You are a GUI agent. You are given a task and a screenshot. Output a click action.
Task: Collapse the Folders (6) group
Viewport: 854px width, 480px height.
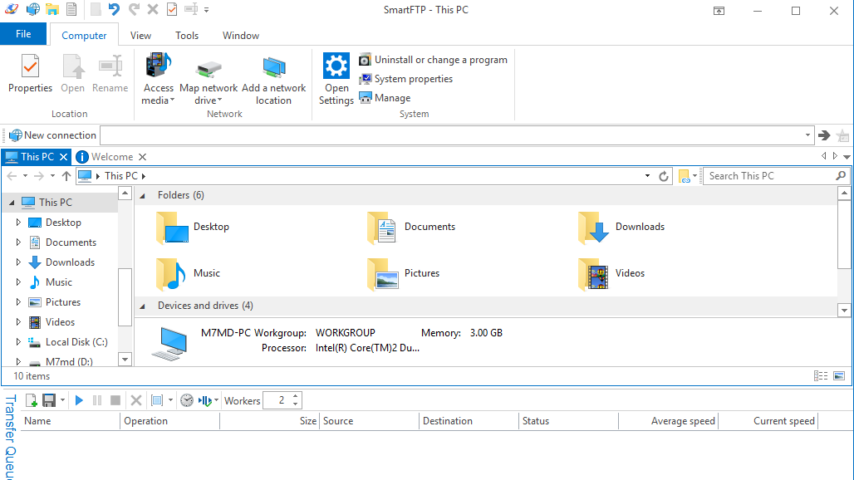click(143, 196)
